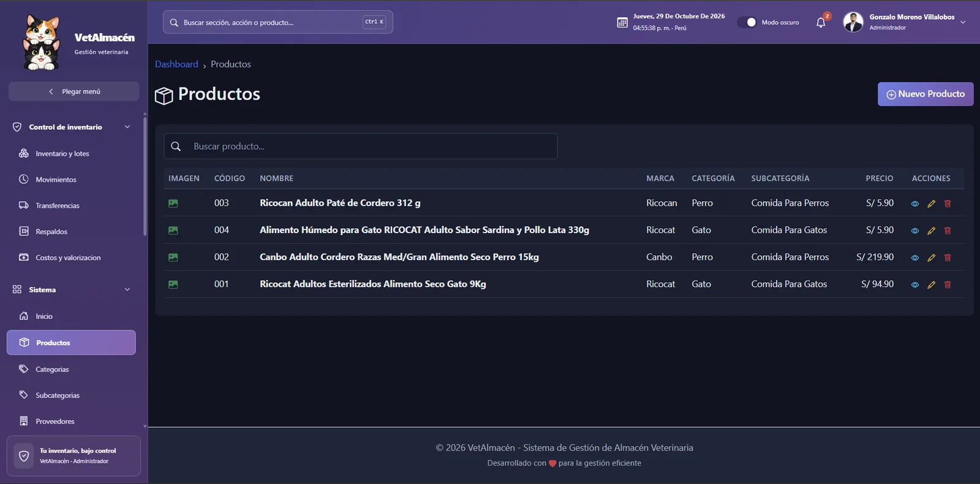Click the user profile avatar
The image size is (980, 484).
(853, 22)
